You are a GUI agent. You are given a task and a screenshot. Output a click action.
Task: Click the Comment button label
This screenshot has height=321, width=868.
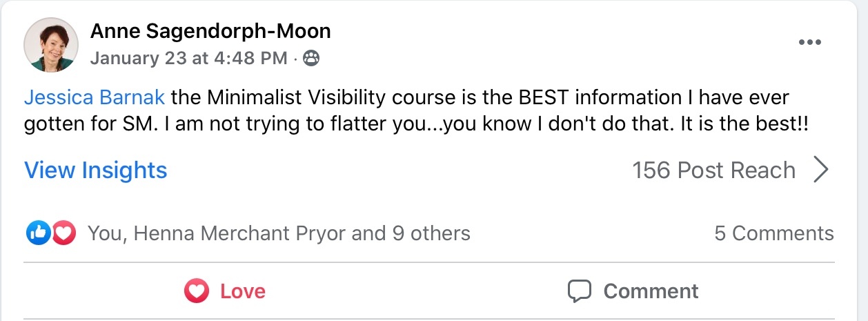pos(651,291)
